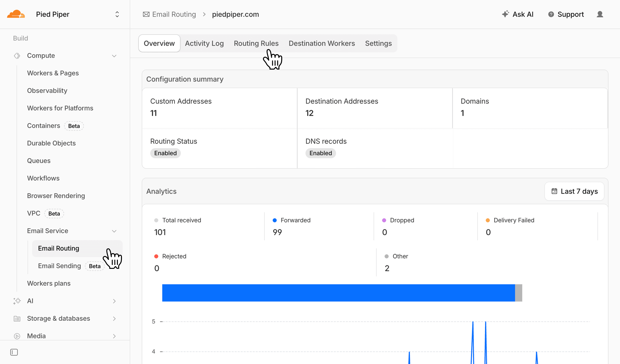The width and height of the screenshot is (620, 364).
Task: Click the Media sidebar icon
Action: (17, 336)
